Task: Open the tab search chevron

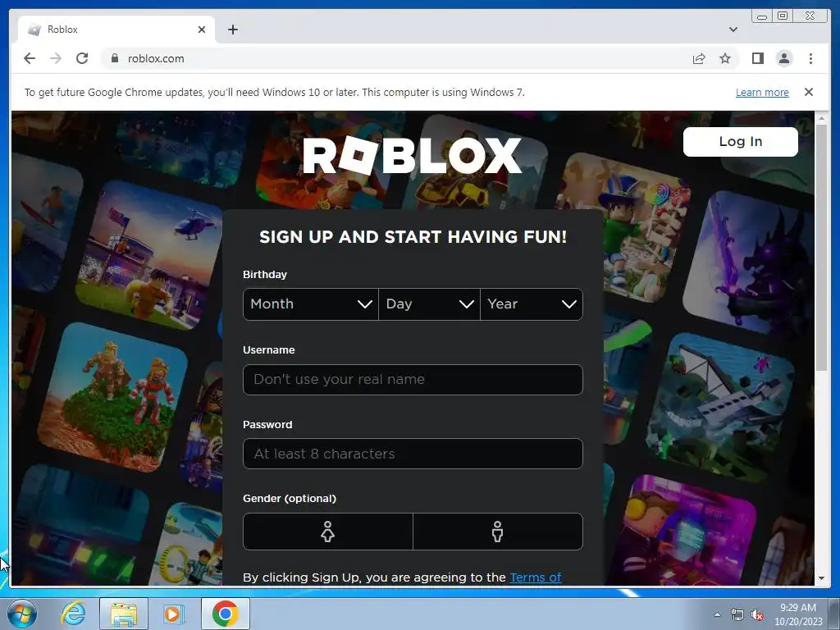Action: click(x=733, y=30)
